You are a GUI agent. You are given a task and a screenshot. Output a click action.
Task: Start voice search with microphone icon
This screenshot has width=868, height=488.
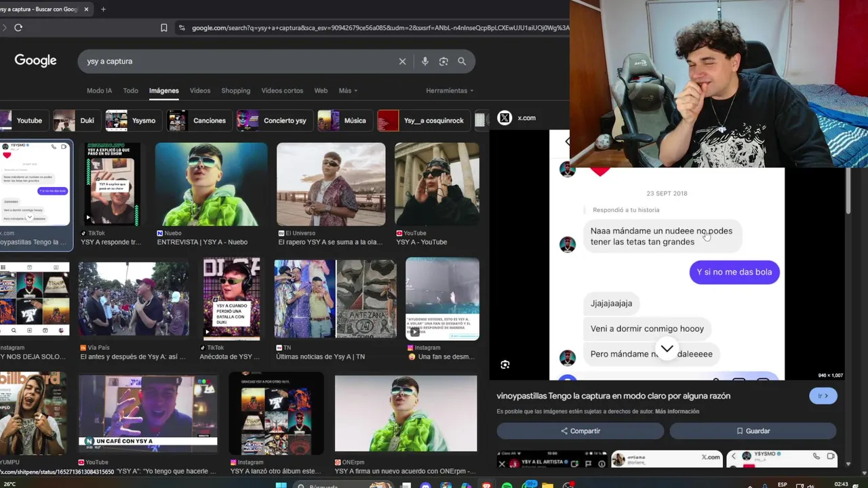(425, 61)
